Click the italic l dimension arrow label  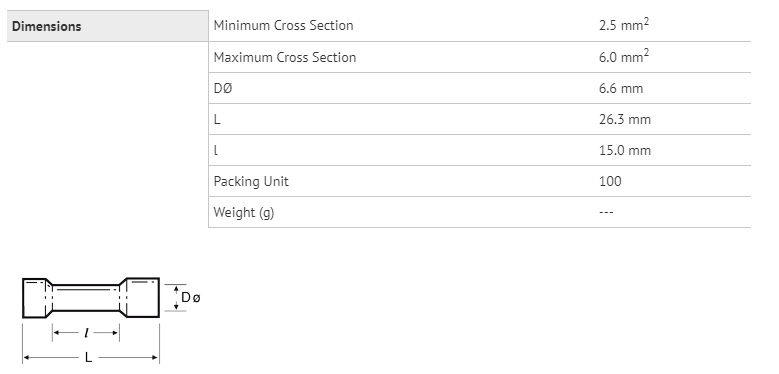pos(86,333)
